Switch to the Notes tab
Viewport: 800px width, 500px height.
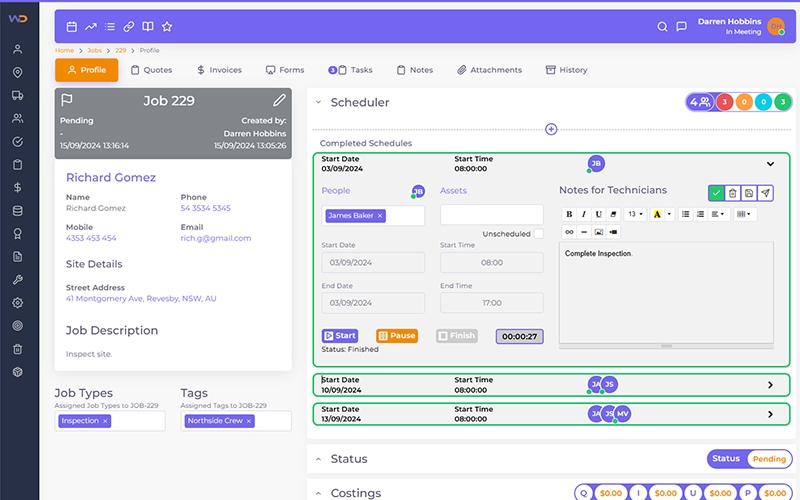[x=415, y=70]
